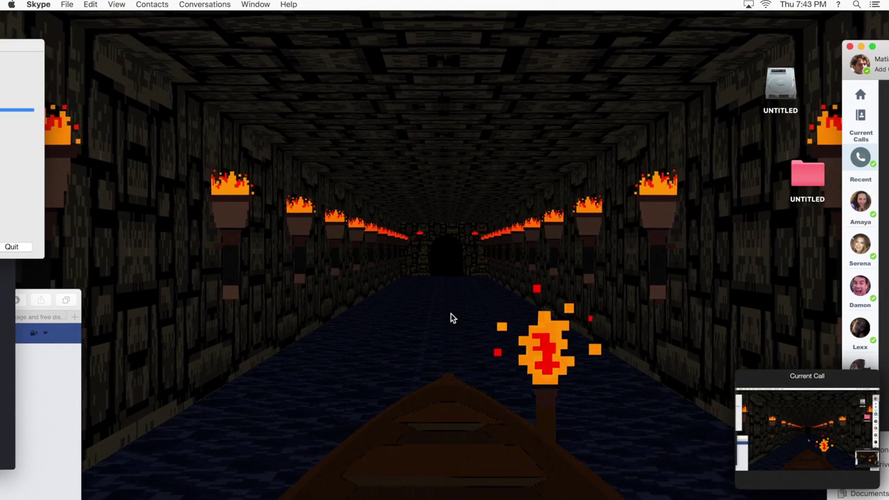889x500 pixels.
Task: Open the View menu
Action: tap(116, 5)
